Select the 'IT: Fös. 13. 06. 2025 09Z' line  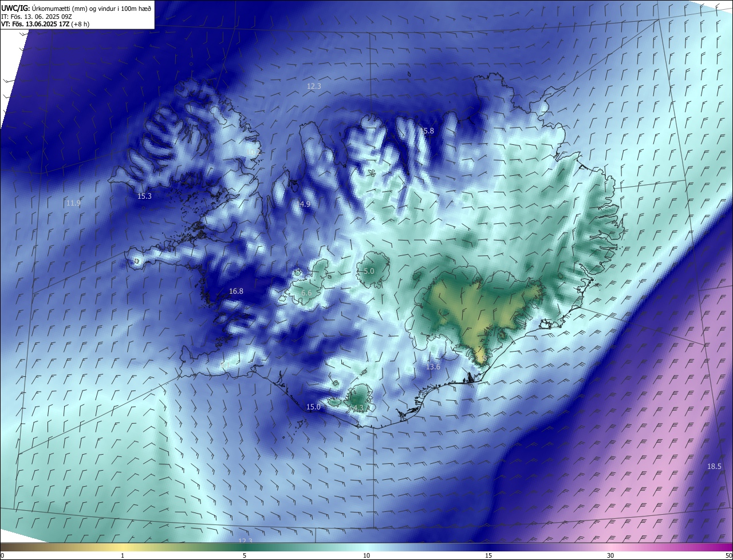[x=36, y=16]
